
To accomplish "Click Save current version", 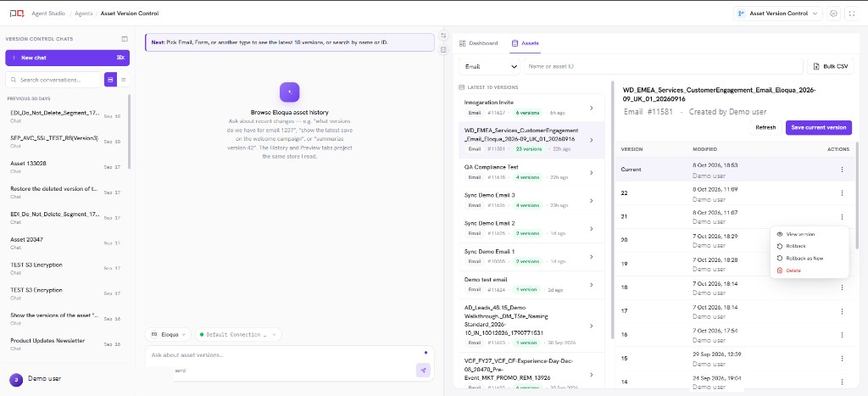I will tap(818, 127).
